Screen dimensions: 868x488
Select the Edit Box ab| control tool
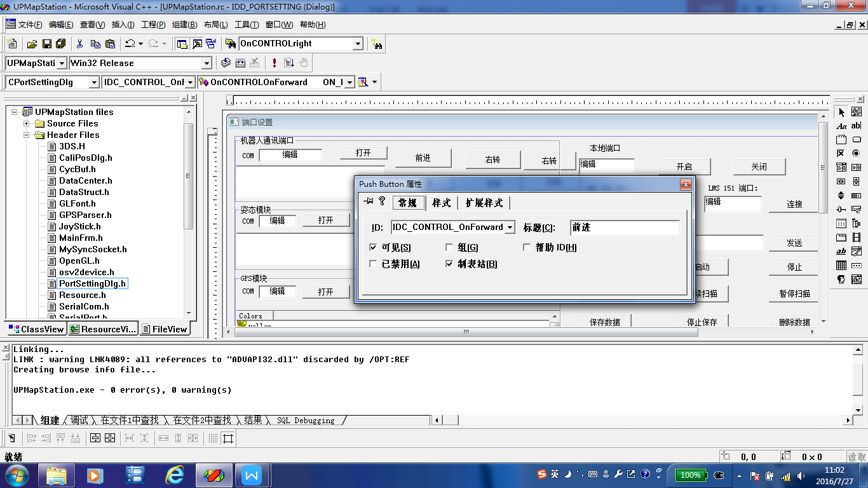(x=856, y=126)
